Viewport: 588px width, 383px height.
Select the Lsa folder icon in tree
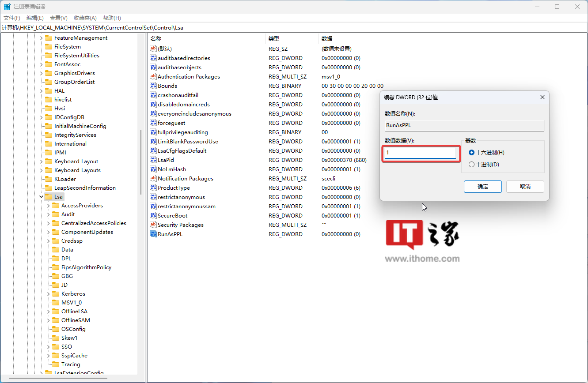point(49,196)
